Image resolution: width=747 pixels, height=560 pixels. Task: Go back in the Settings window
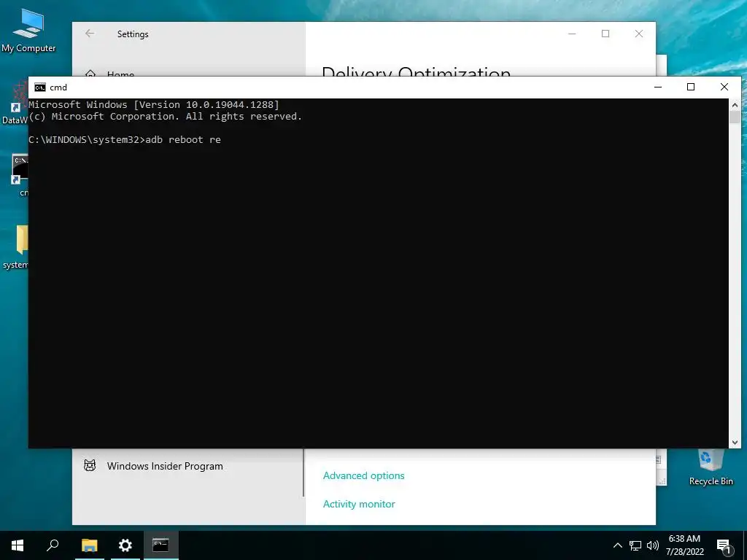[90, 34]
